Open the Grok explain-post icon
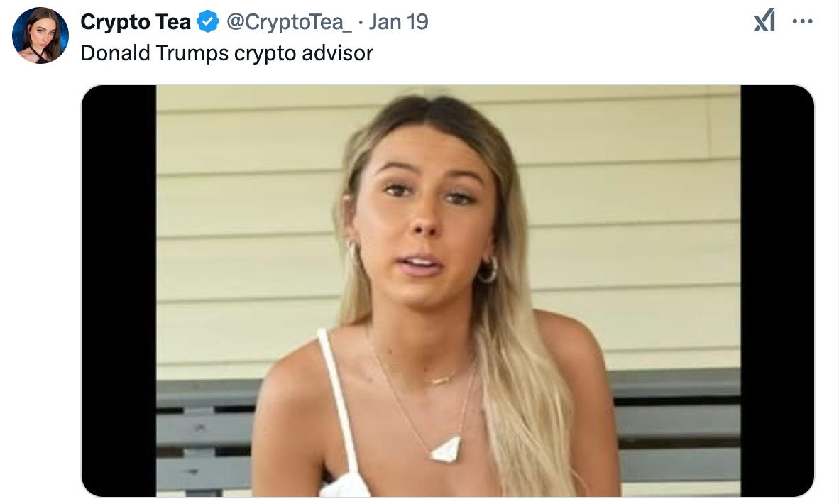Viewport: 839px width, 504px height. pos(764,21)
